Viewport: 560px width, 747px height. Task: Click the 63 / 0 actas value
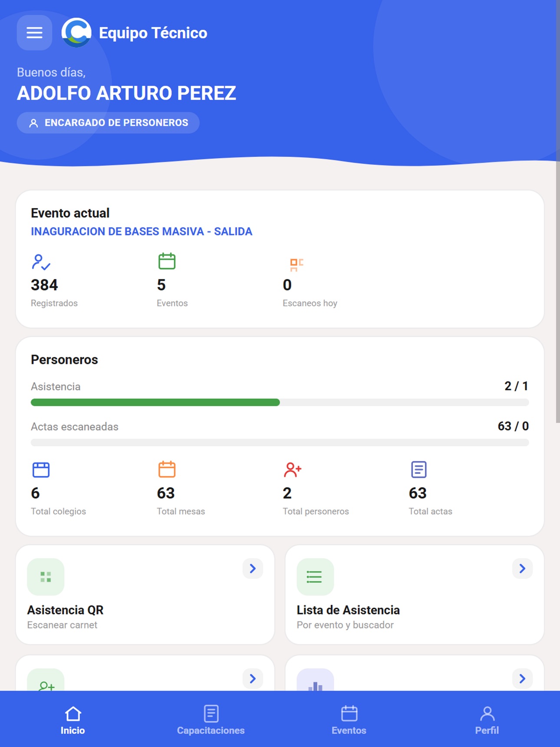pos(513,426)
